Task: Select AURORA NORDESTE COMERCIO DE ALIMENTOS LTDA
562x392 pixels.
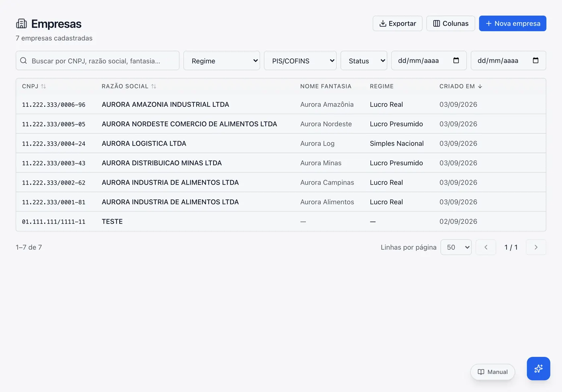Action: click(x=189, y=124)
